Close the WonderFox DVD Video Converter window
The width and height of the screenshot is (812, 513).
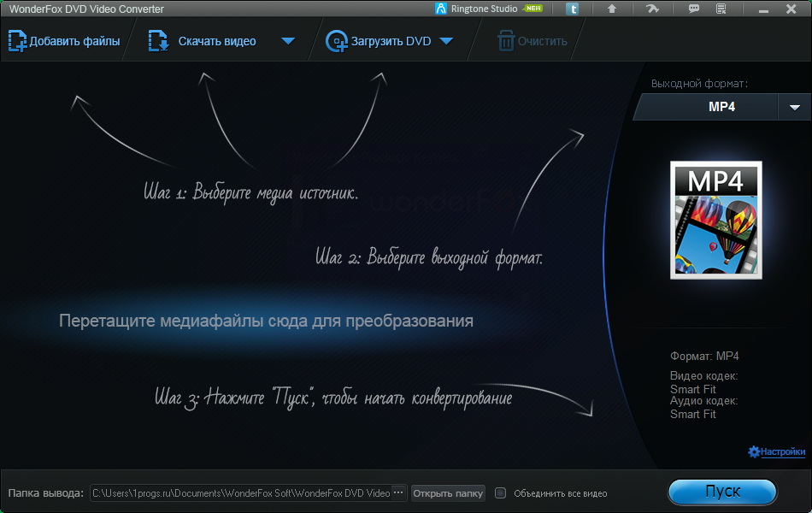click(x=791, y=9)
